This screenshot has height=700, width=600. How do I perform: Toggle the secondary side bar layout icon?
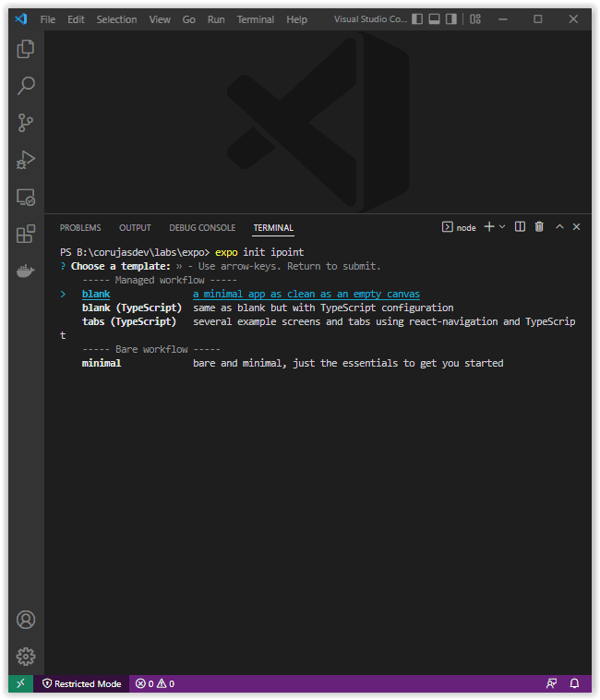(x=451, y=19)
